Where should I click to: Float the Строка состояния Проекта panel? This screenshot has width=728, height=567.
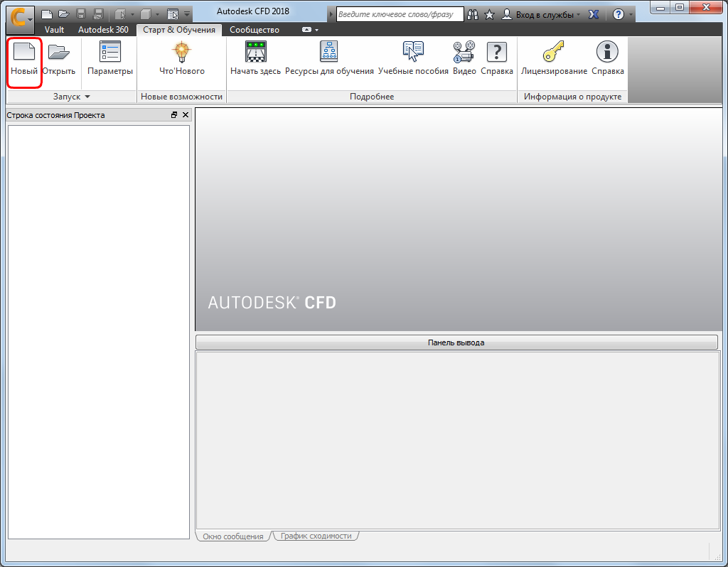pos(174,114)
